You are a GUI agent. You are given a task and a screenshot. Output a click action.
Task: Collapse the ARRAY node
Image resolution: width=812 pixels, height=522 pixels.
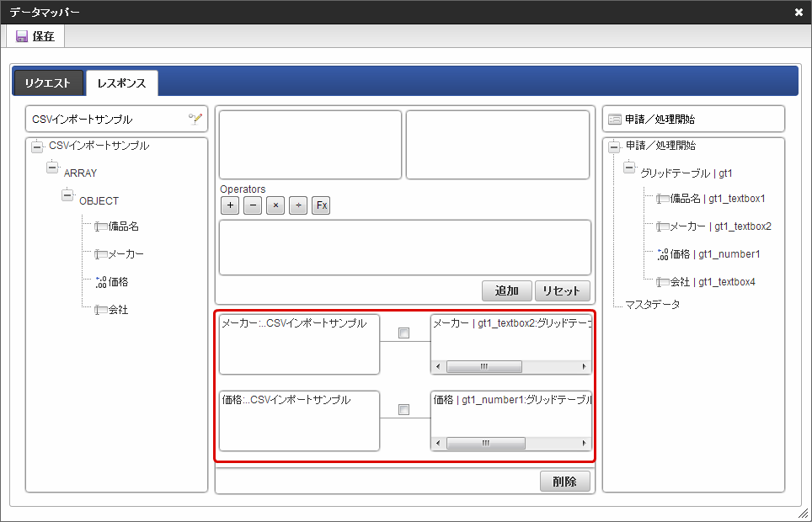point(51,168)
